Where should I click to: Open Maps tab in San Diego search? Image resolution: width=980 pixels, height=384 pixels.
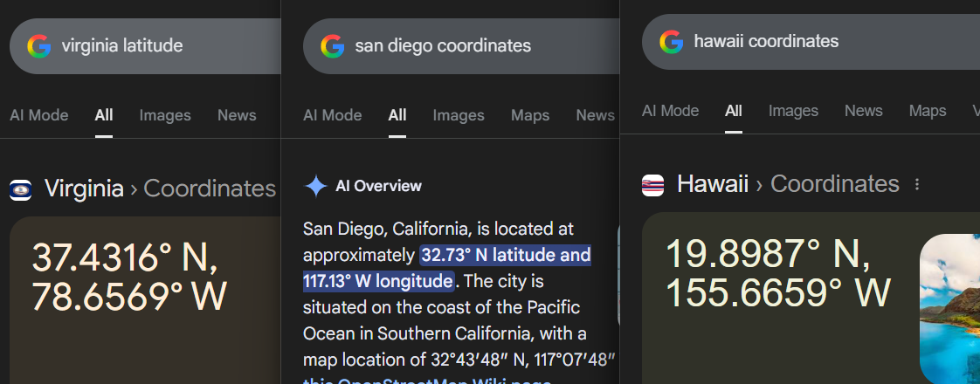pos(530,115)
